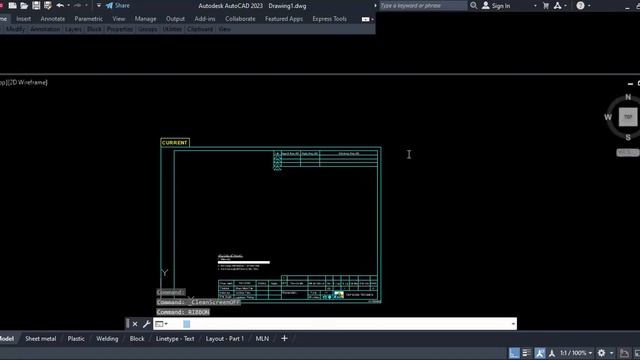Expand the Annotation panel title
640x360 pixels.
point(45,29)
